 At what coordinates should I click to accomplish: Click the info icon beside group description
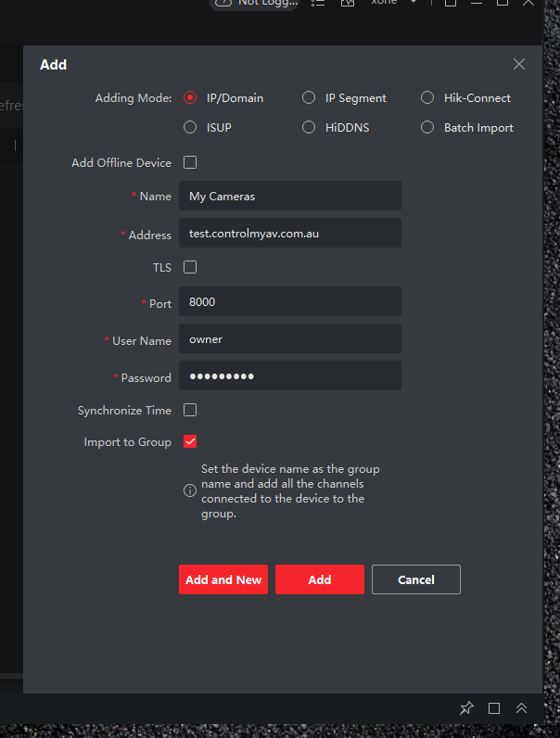coord(190,490)
